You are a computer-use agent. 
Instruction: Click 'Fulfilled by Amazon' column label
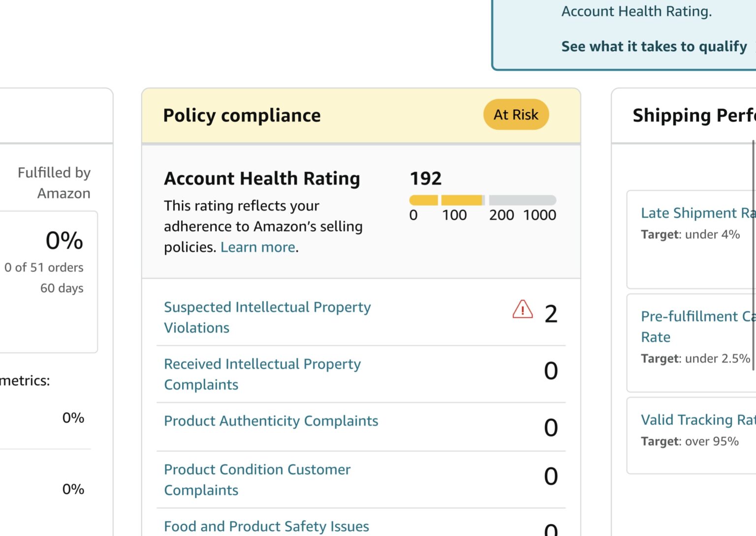coord(54,182)
